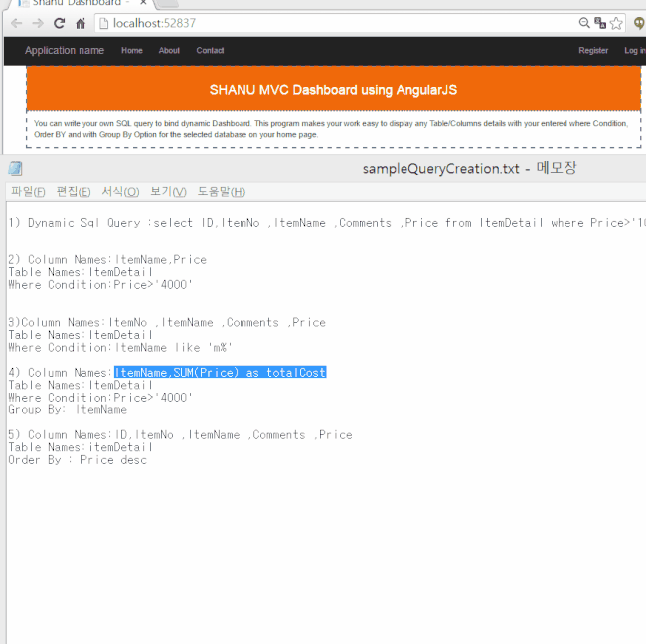Screen dimensions: 646x644
Task: Click '5) Column Names:ID,ItemNo' line
Action: click(180, 434)
